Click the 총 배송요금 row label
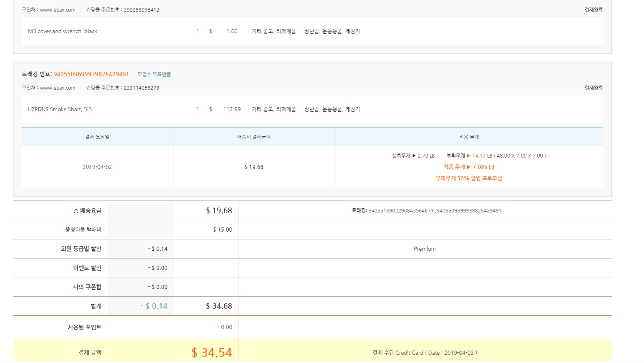The width and height of the screenshot is (644, 363). pyautogui.click(x=87, y=210)
